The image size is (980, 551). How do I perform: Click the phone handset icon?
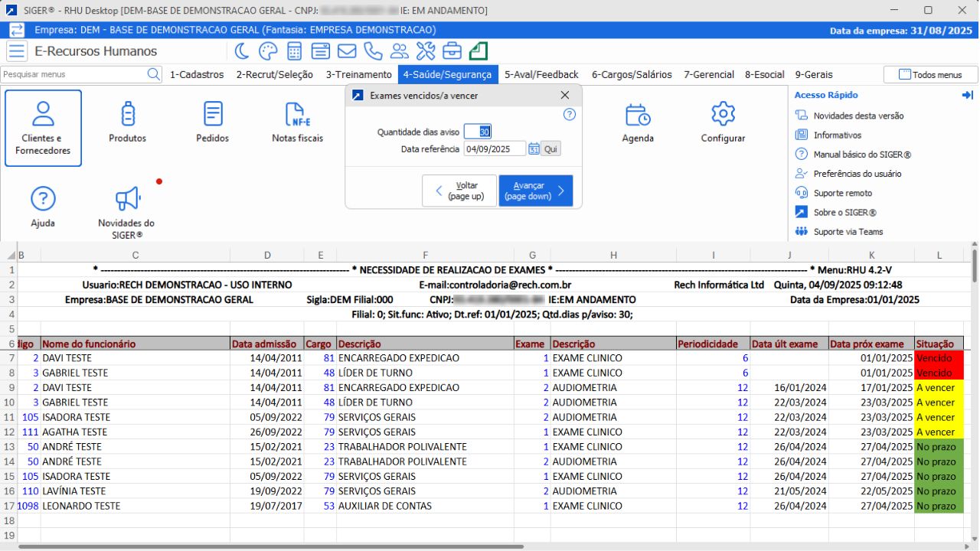coord(373,51)
